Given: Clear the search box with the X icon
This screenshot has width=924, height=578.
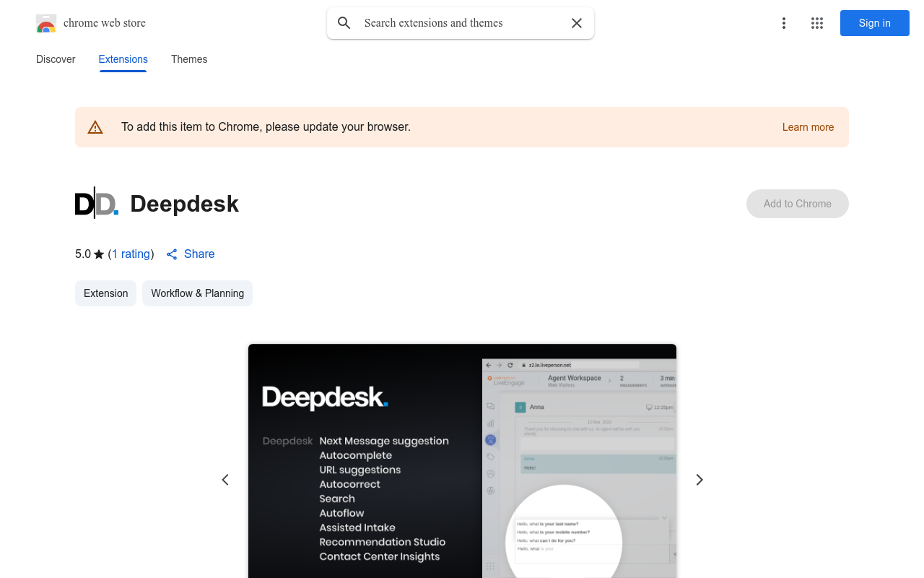Looking at the screenshot, I should point(577,23).
